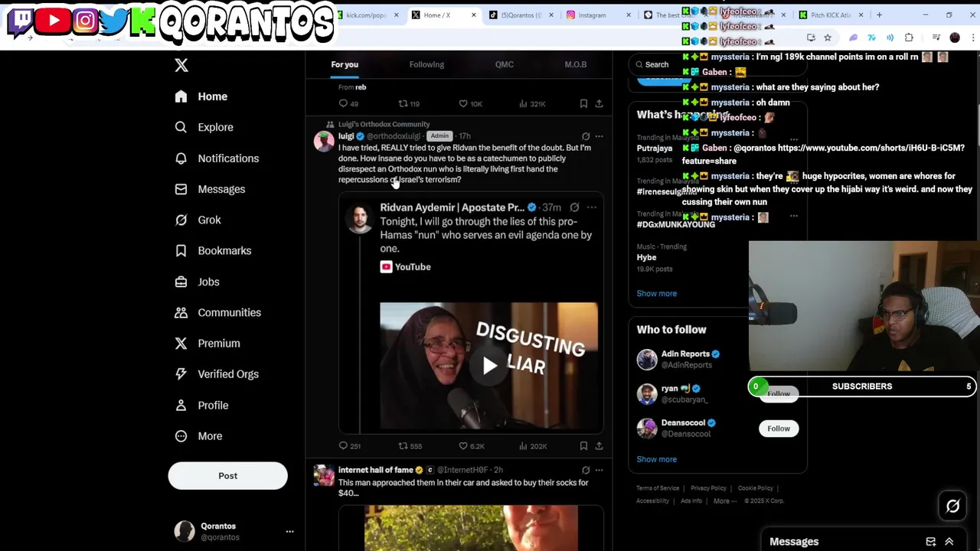Open Notifications via the bell icon
980x551 pixels.
point(181,158)
